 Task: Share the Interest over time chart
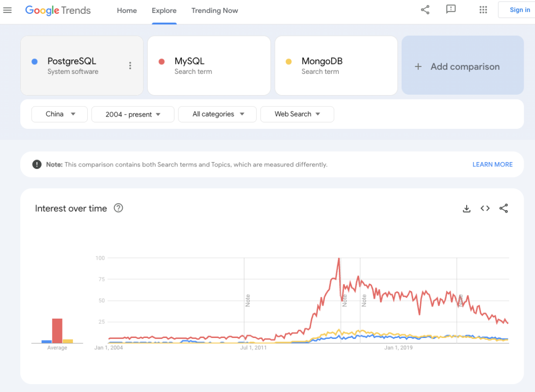pos(504,209)
